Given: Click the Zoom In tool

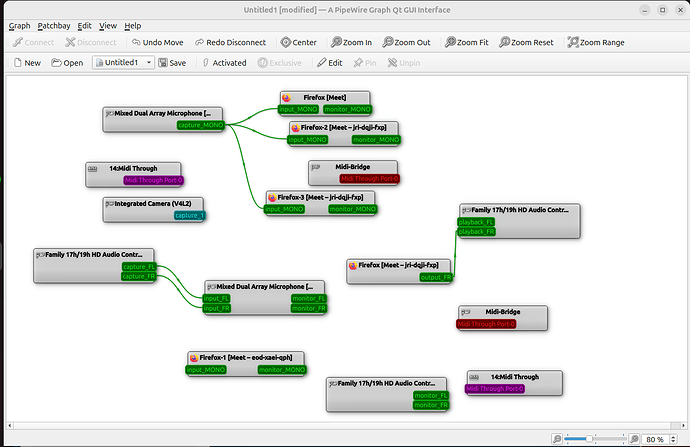Looking at the screenshot, I should coord(352,42).
